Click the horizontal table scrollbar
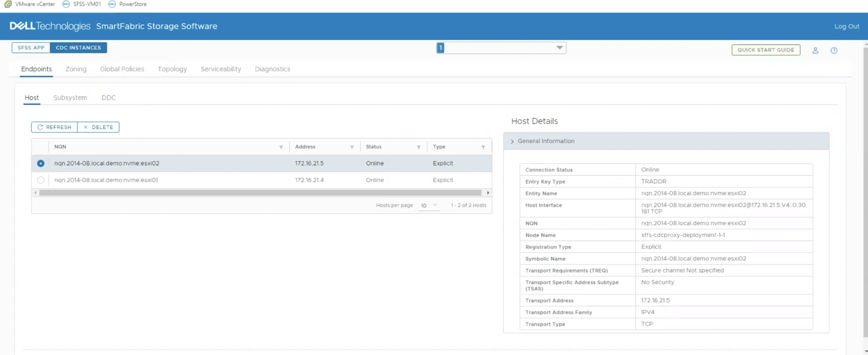The width and height of the screenshot is (868, 355). [260, 193]
